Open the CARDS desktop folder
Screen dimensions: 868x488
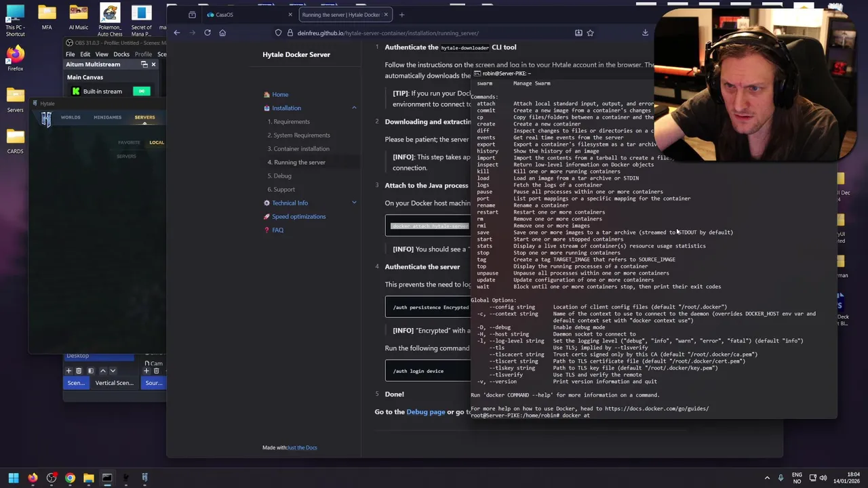[x=15, y=141]
